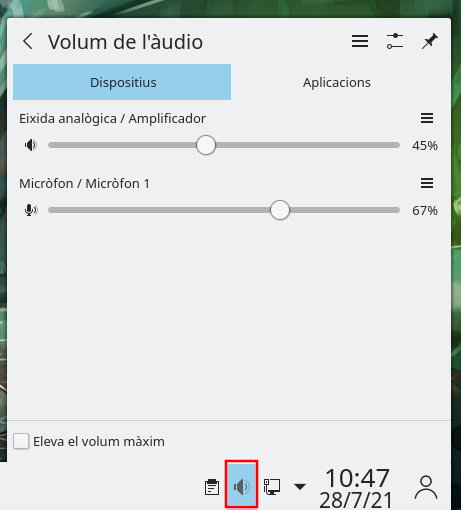Switch to the Aplicacions tab
Screen dimensions: 461x510
point(337,82)
